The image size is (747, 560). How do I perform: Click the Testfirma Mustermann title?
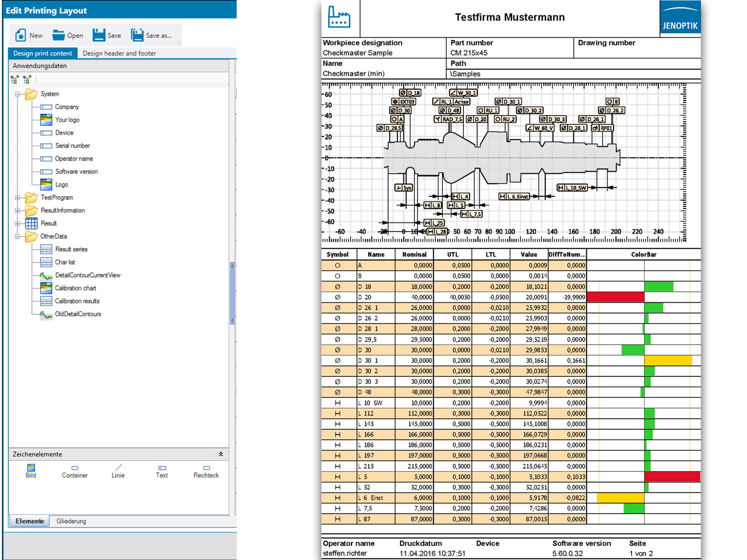(x=510, y=17)
